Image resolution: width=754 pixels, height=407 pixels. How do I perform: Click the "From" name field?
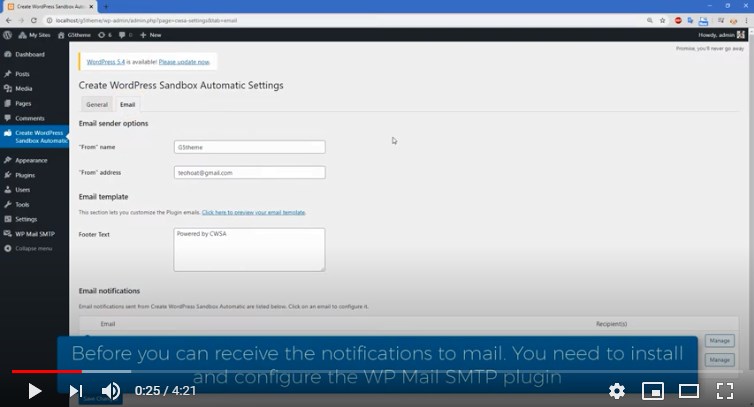(x=250, y=147)
